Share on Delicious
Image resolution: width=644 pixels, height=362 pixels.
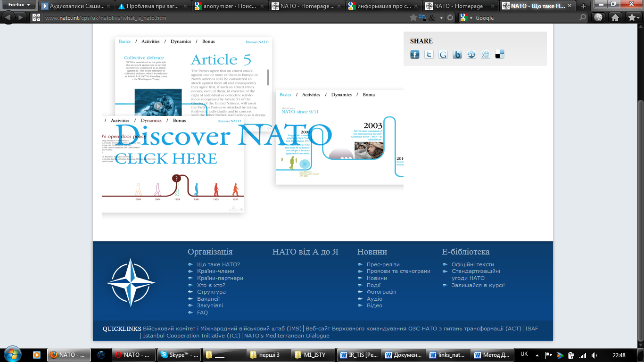[x=500, y=55]
